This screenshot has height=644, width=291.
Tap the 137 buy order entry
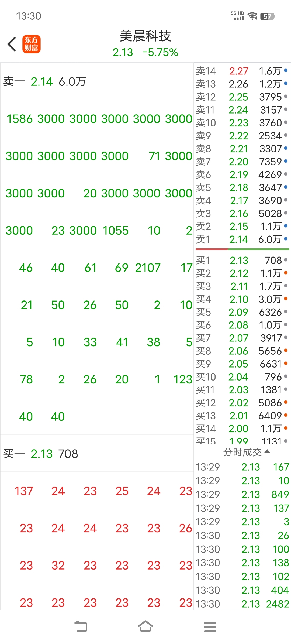coord(24,491)
